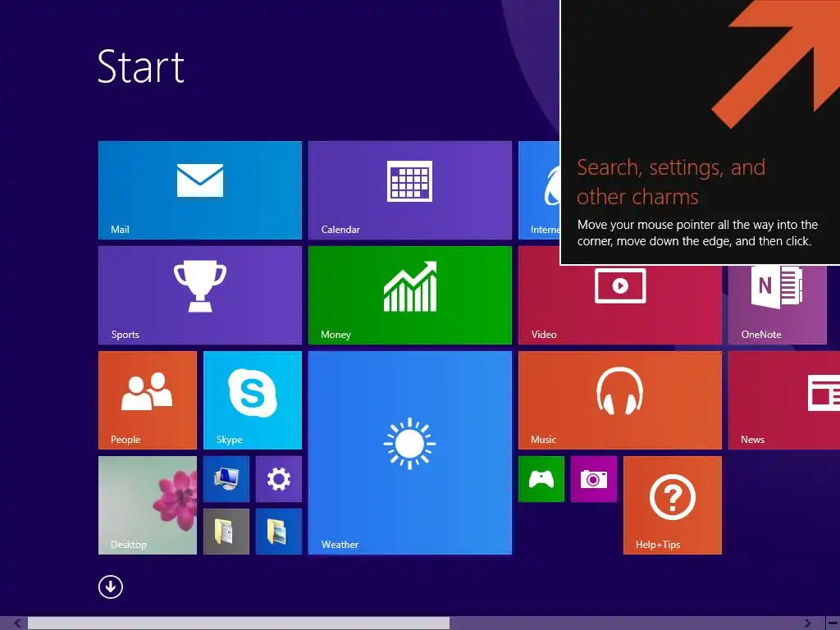Show all apps with down arrow button
This screenshot has width=840, height=630.
click(x=111, y=587)
